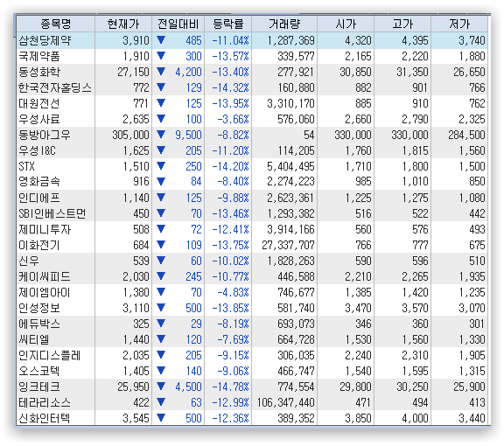
Task: Click the 저가 column header
Action: click(459, 24)
